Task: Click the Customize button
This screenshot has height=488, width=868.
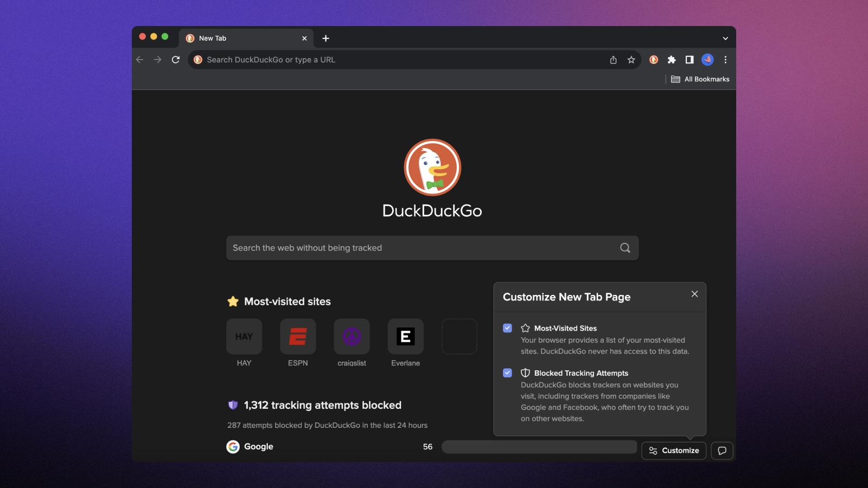Action: [674, 451]
